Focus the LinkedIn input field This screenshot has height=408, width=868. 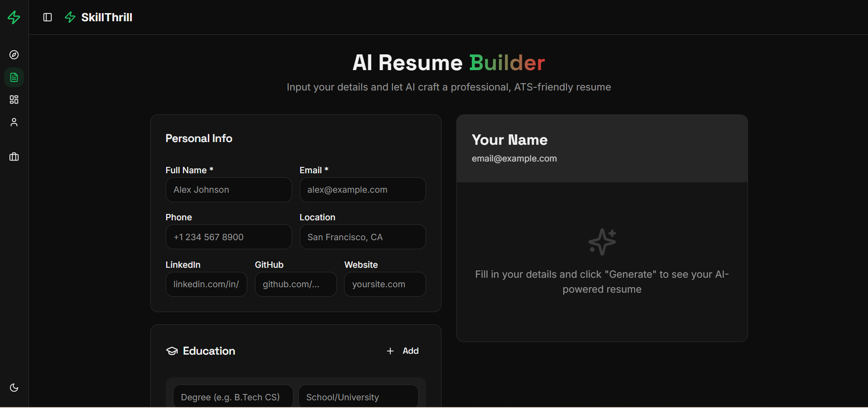206,285
